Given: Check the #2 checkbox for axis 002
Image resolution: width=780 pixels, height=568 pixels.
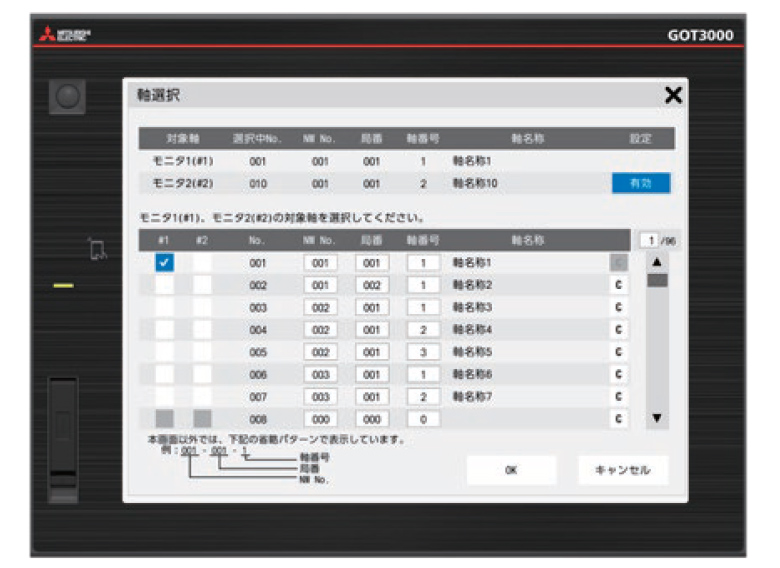Looking at the screenshot, I should [202, 285].
